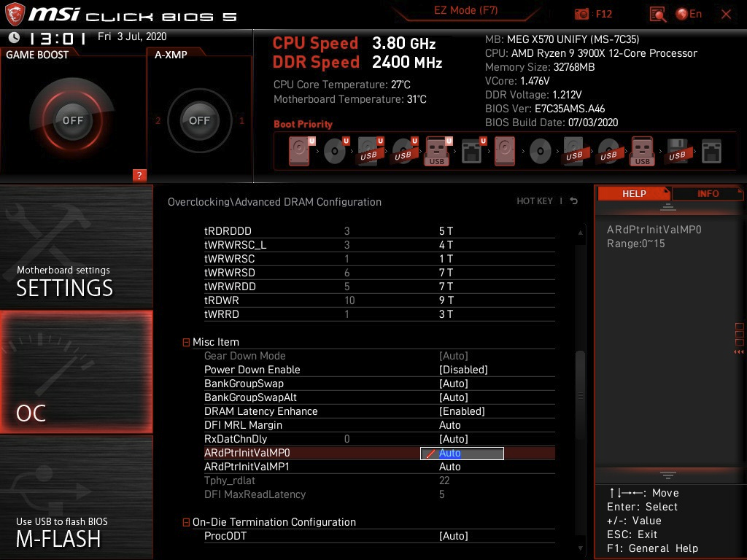This screenshot has height=560, width=747.
Task: Edit tWRWRSD timing value
Action: (446, 273)
